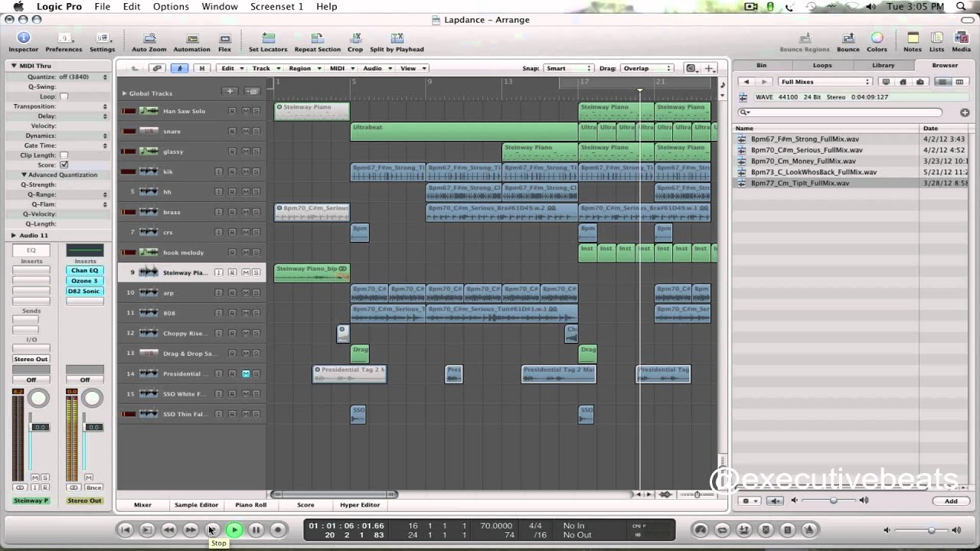Switch the Browser to column view

pos(959,82)
